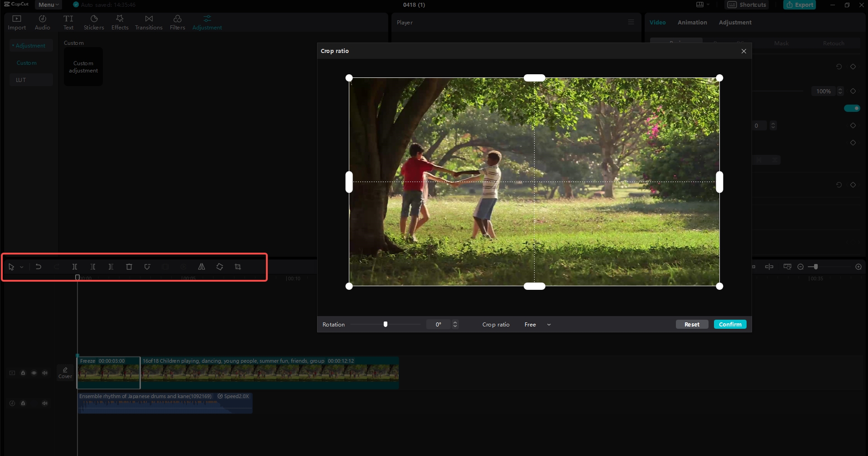This screenshot has width=868, height=456.
Task: Switch to the Animation tab
Action: click(x=692, y=22)
